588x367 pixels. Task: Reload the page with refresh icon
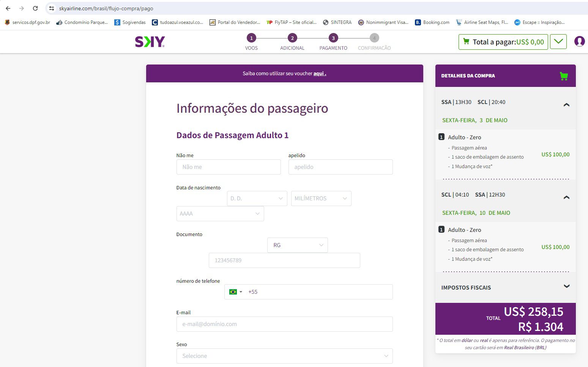click(35, 8)
